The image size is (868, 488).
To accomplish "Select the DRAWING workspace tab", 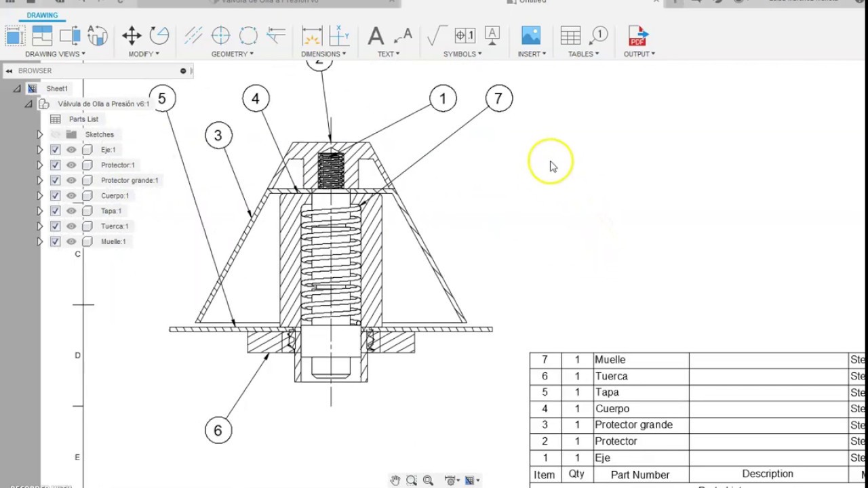I will point(42,15).
